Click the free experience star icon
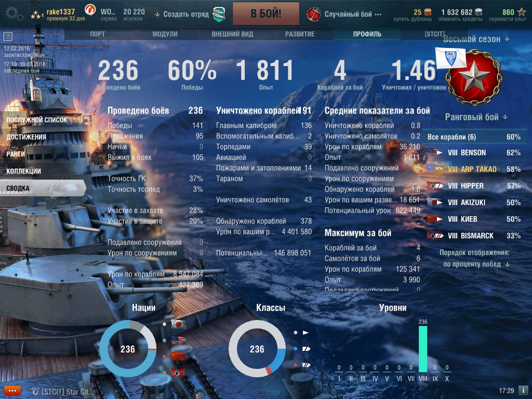 [x=521, y=12]
